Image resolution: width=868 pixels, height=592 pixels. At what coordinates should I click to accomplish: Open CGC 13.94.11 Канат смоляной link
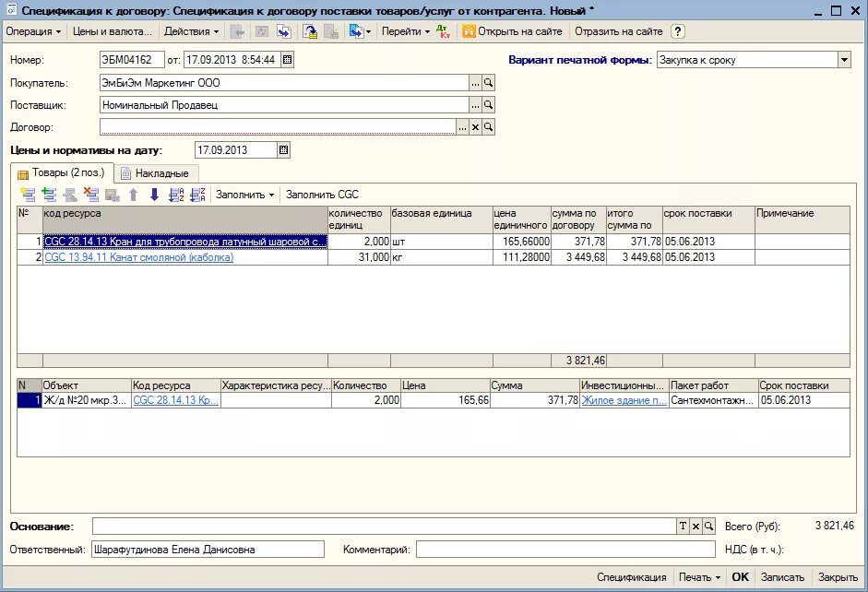coord(139,257)
